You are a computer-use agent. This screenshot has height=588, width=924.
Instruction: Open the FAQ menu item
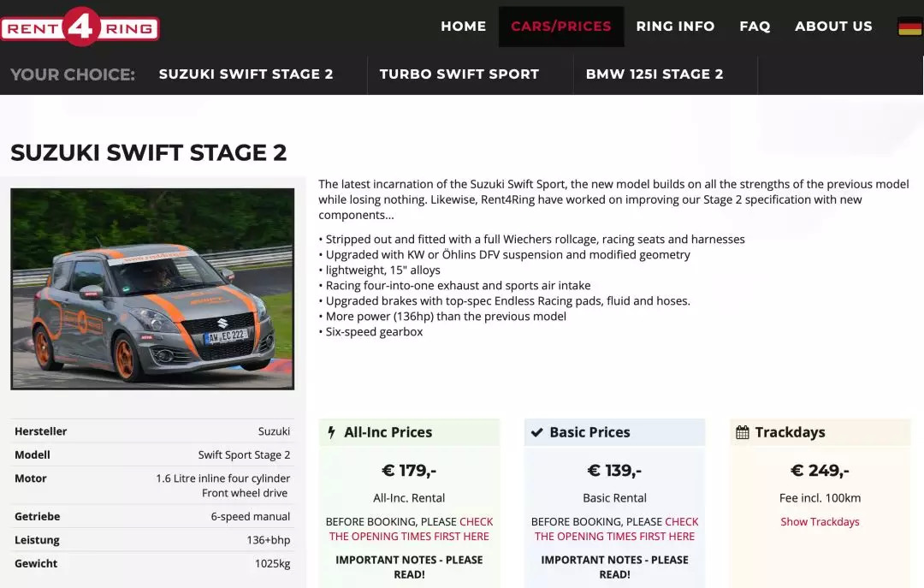tap(755, 27)
